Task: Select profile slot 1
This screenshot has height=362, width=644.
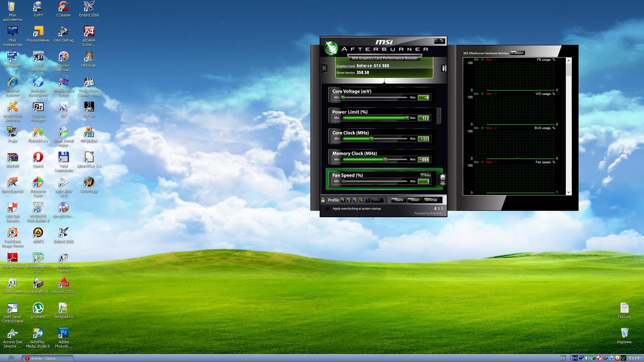Action: point(342,200)
